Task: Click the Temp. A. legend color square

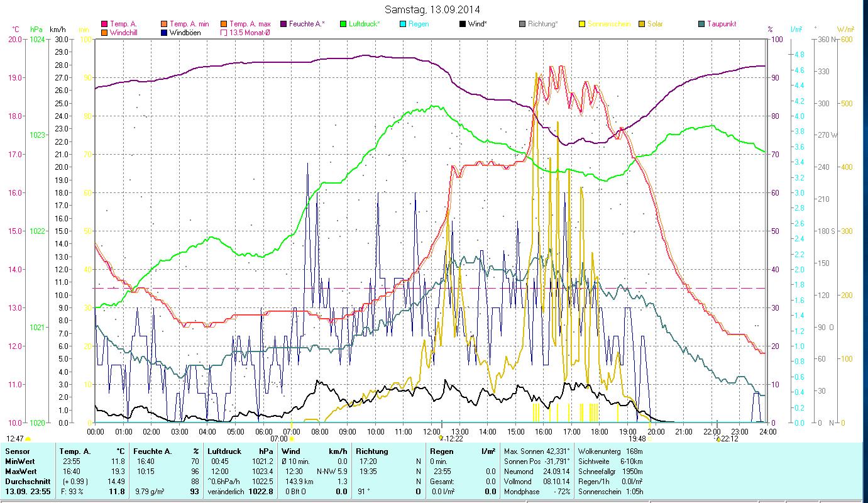Action: [x=104, y=24]
